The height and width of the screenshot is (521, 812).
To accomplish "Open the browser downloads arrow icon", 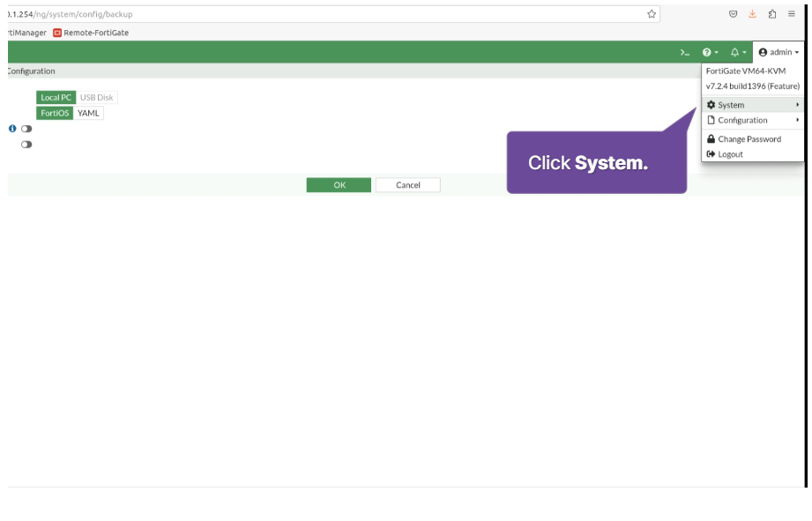I will pos(752,14).
